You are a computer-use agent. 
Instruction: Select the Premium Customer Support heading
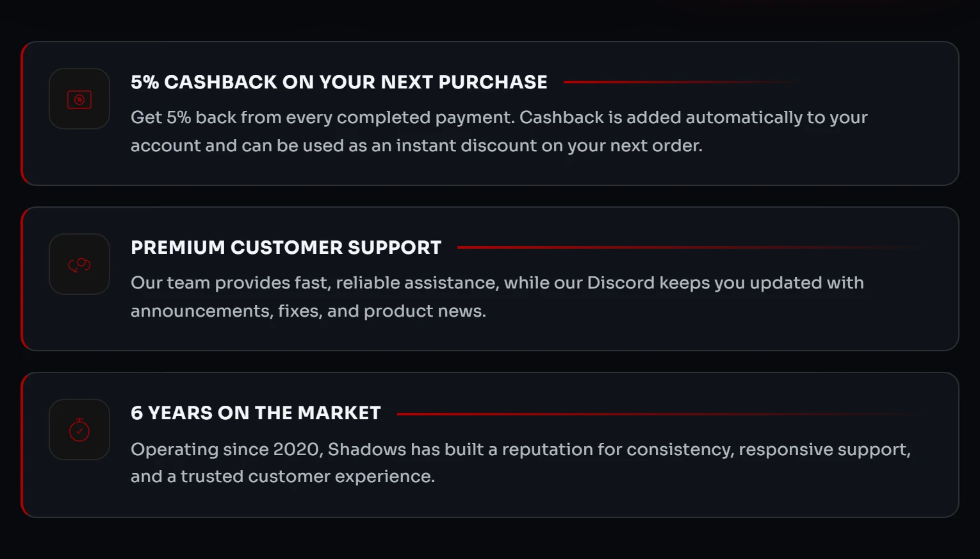point(286,247)
